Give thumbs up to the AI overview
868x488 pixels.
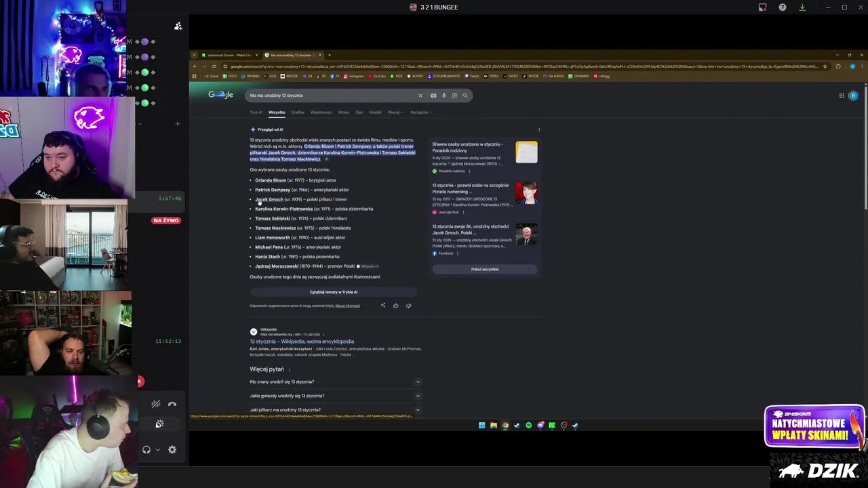(x=396, y=306)
